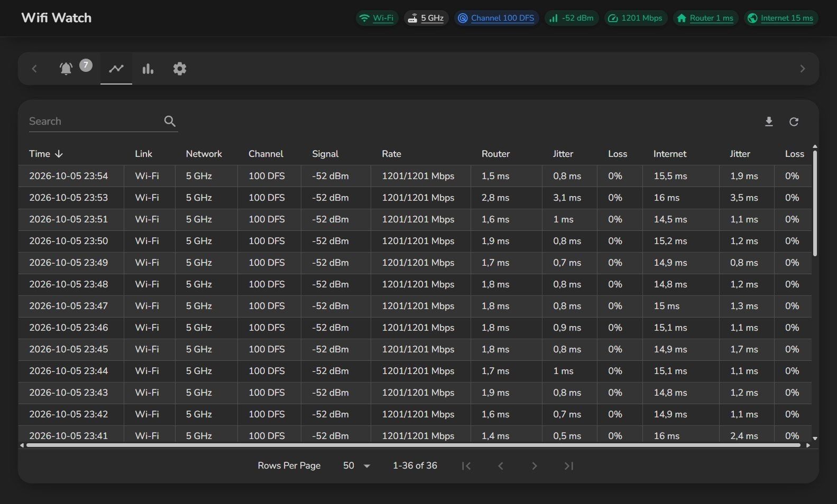Go to the previous page of results
The image size is (837, 504).
500,465
